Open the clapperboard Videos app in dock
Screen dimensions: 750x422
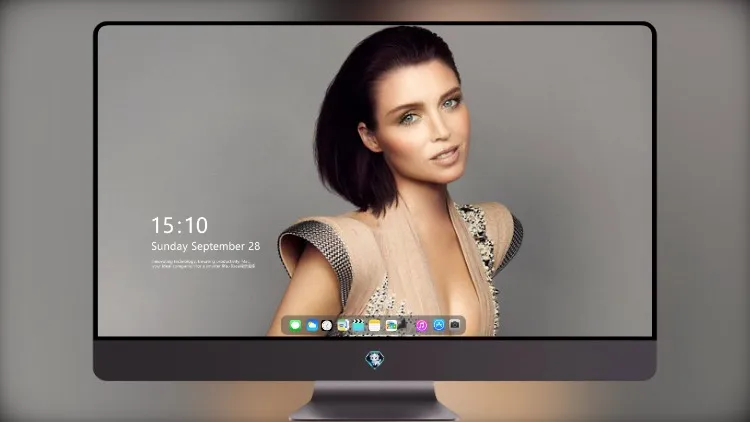(x=358, y=326)
